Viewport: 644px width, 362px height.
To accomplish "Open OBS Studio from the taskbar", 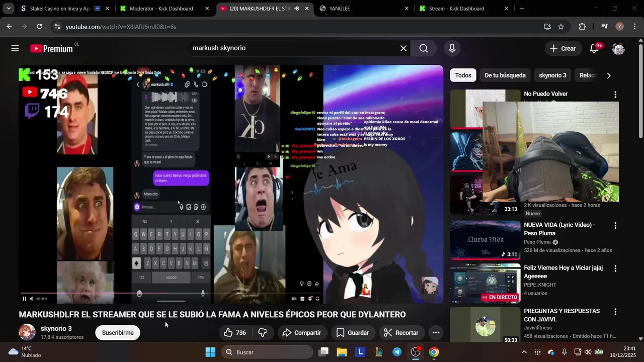I will coord(416,352).
